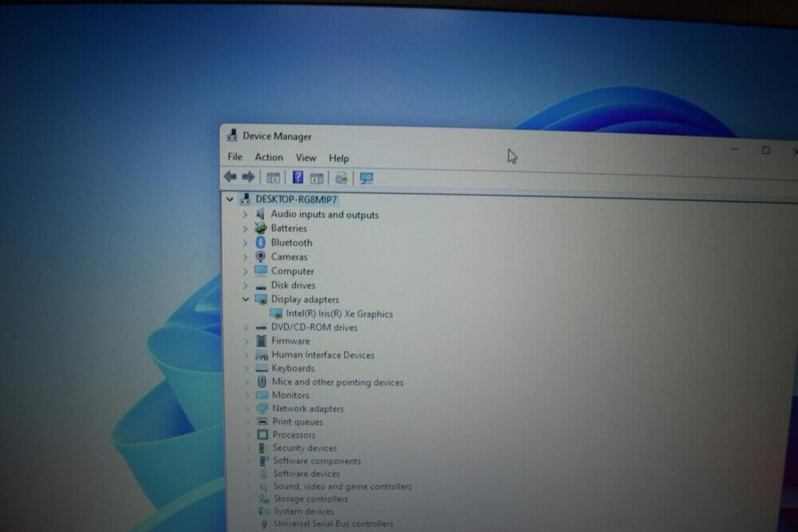Click the Keyboards category icon
The width and height of the screenshot is (798, 532).
tap(262, 368)
